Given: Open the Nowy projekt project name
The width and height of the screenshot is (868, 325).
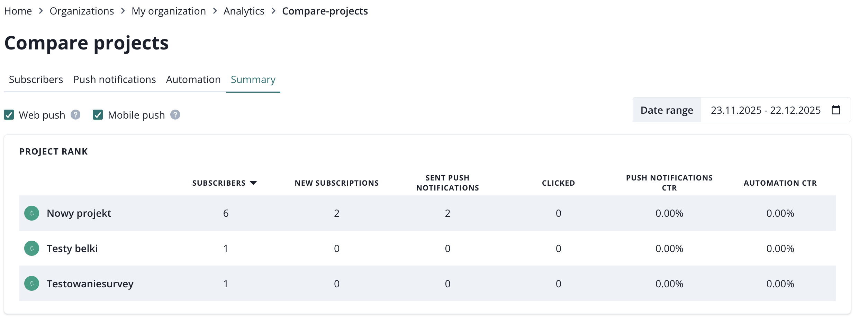Looking at the screenshot, I should [79, 213].
